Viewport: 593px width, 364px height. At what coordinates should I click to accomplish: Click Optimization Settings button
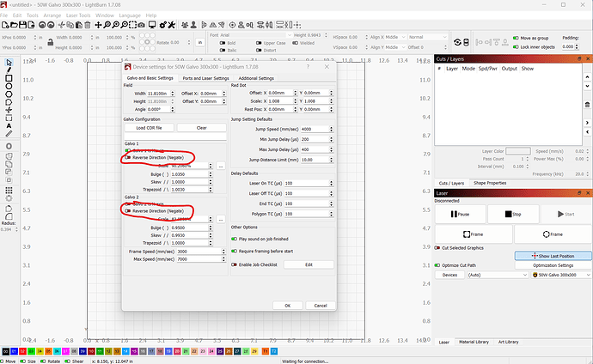tap(553, 265)
